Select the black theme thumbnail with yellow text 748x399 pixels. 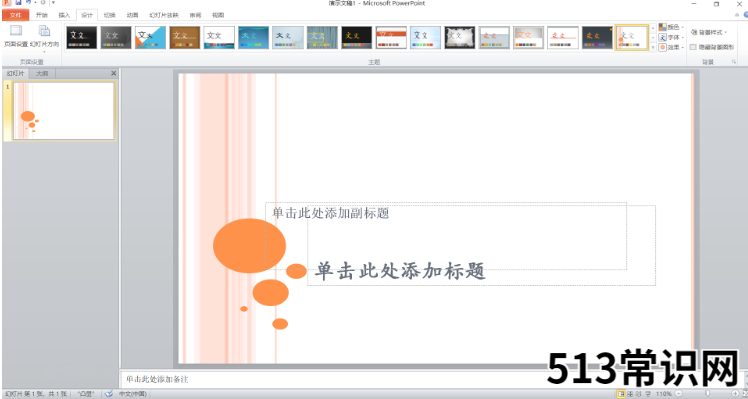click(x=356, y=37)
